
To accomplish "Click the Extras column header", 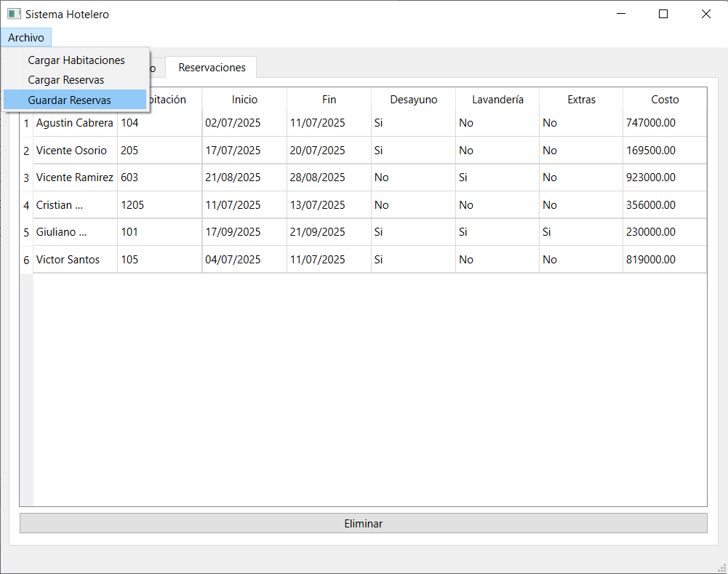I will (581, 100).
